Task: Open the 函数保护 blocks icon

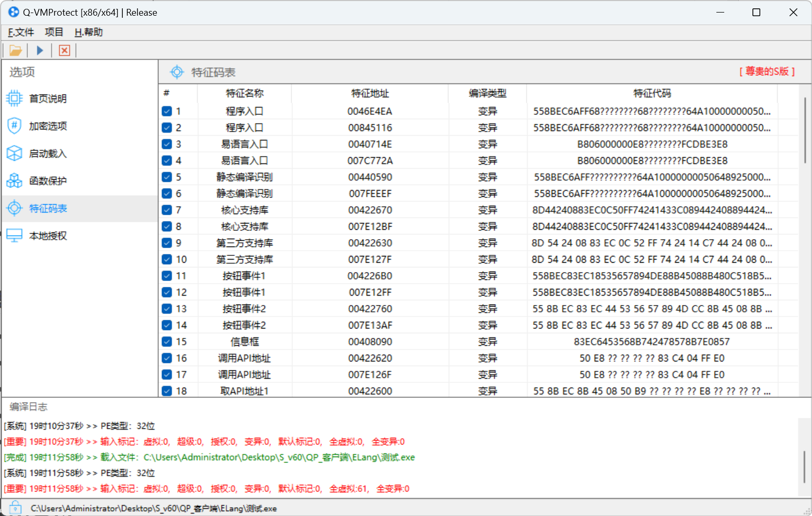Action: pyautogui.click(x=14, y=181)
